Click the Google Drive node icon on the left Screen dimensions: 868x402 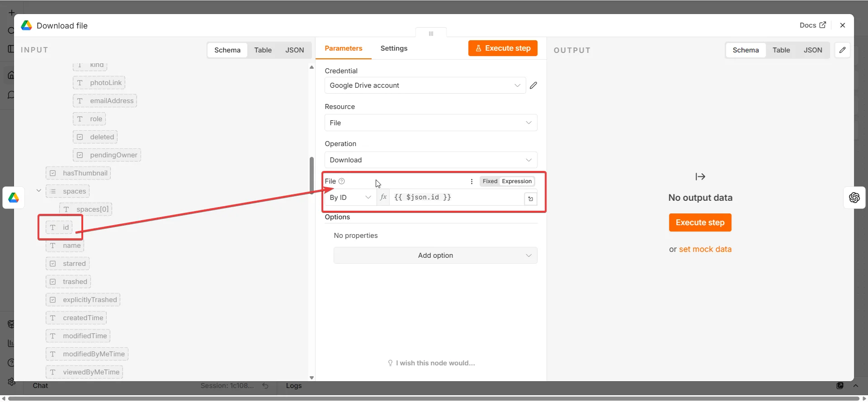coord(14,198)
